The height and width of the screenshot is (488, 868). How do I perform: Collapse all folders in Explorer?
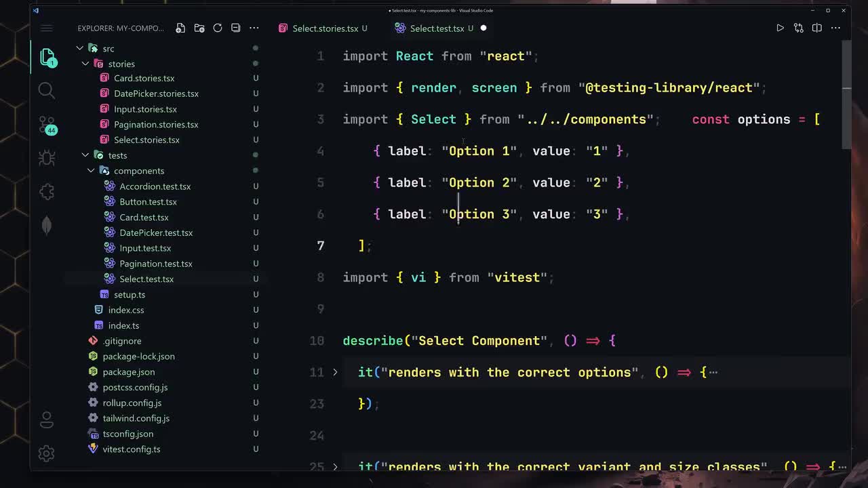tap(235, 28)
